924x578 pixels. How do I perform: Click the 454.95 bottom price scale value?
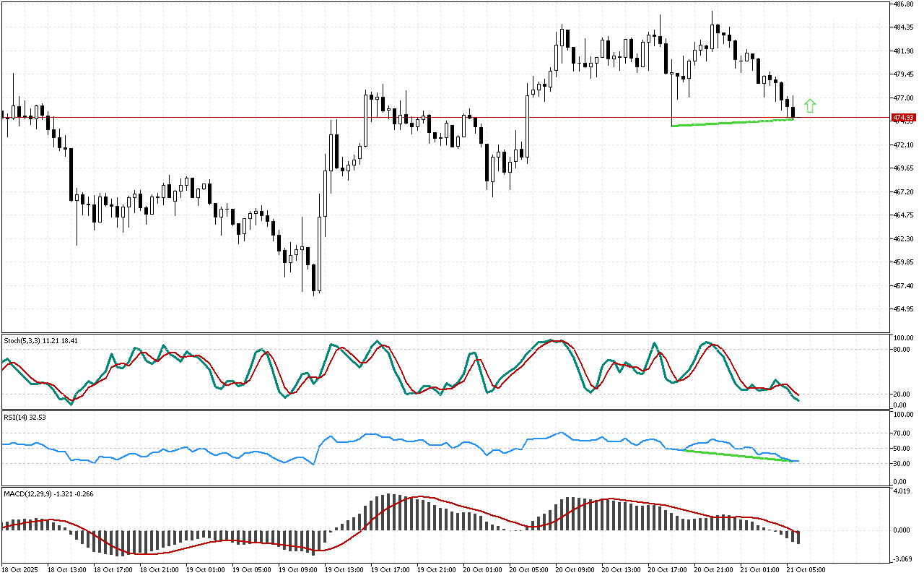[904, 309]
